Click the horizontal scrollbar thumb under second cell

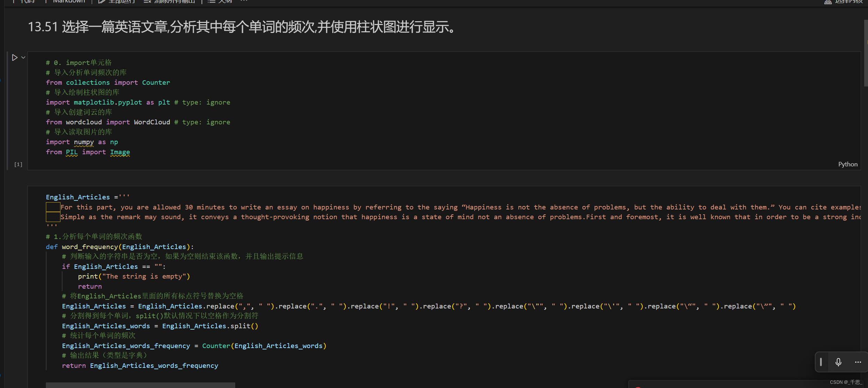(x=140, y=385)
